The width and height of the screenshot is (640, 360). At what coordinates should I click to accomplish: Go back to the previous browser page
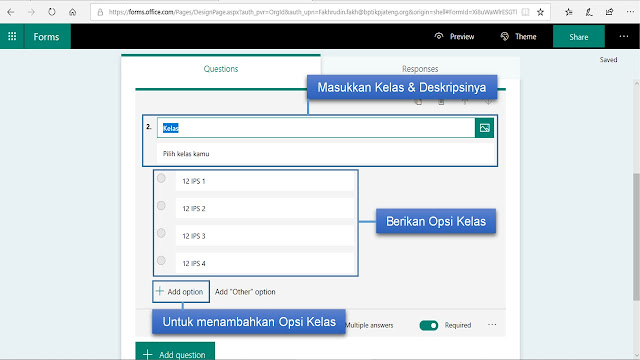[x=11, y=12]
